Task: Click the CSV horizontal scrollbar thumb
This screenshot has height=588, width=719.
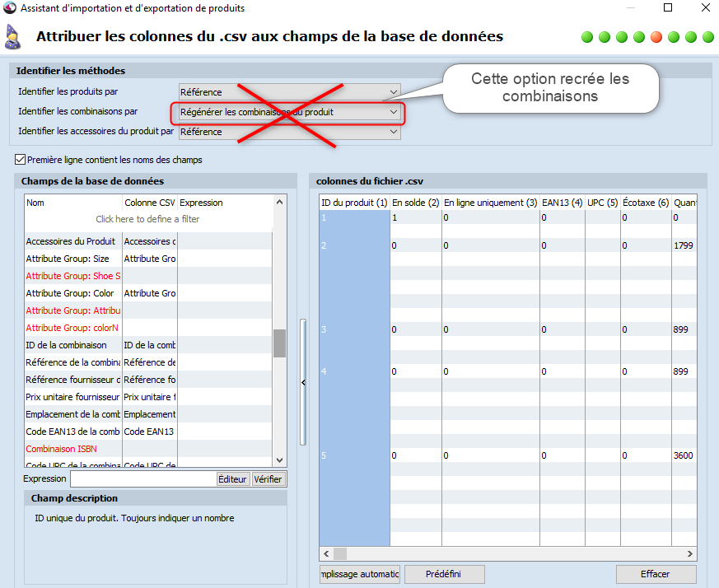Action: coord(340,553)
